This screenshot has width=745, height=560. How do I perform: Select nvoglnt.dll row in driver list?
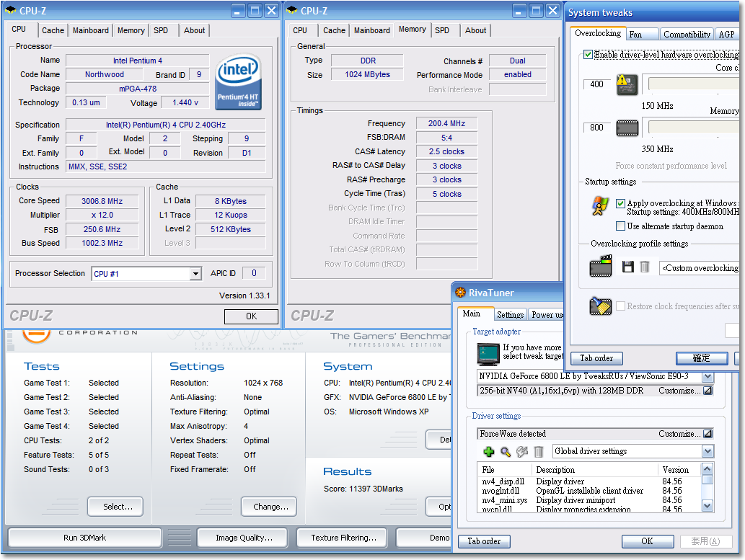click(590, 491)
